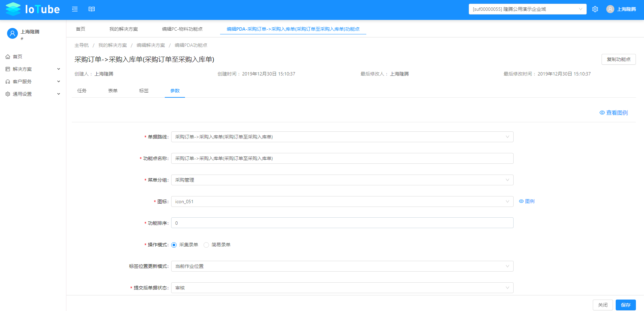Open the 参数 tab
This screenshot has width=644, height=311.
point(175,91)
